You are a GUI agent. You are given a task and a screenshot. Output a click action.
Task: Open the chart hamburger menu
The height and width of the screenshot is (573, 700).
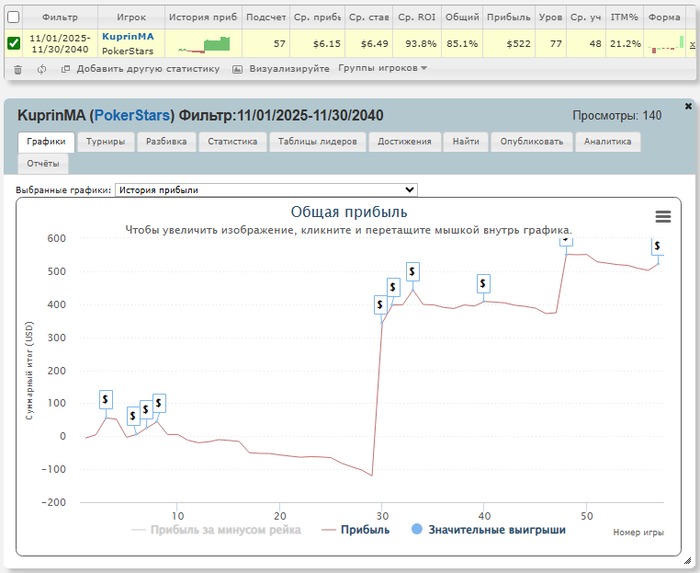coord(663,217)
